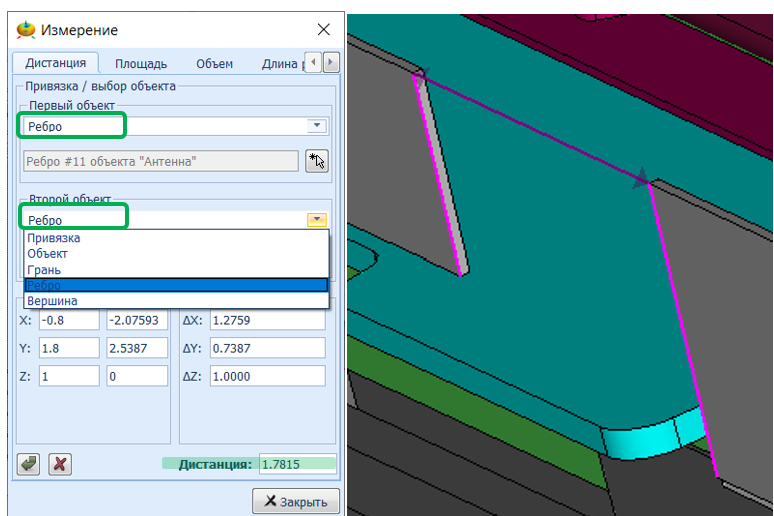Close the Измерение dialog with the title-bar X
The width and height of the screenshot is (774, 516).
(323, 30)
